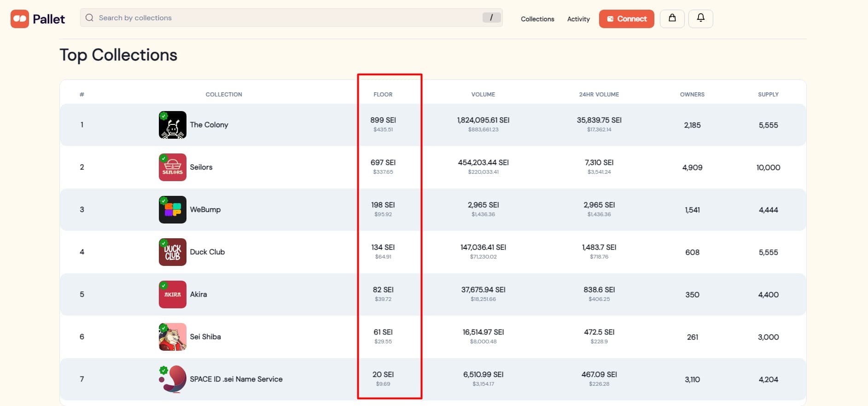Click the 2,185 owners value
Screen dimensions: 868x406
click(x=692, y=125)
